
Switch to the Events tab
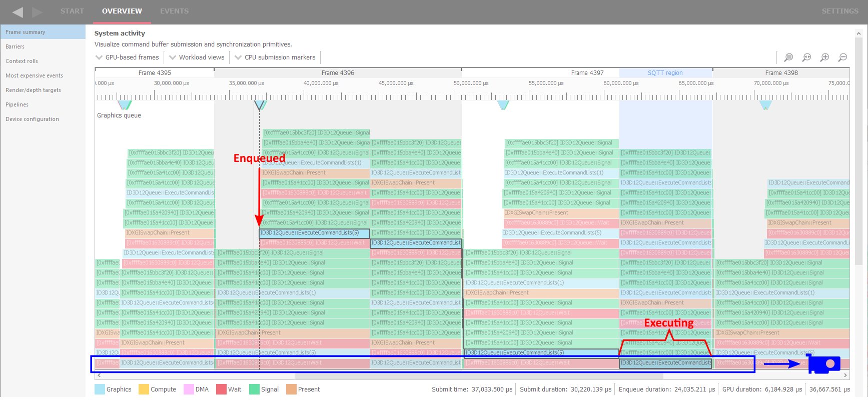coord(174,11)
